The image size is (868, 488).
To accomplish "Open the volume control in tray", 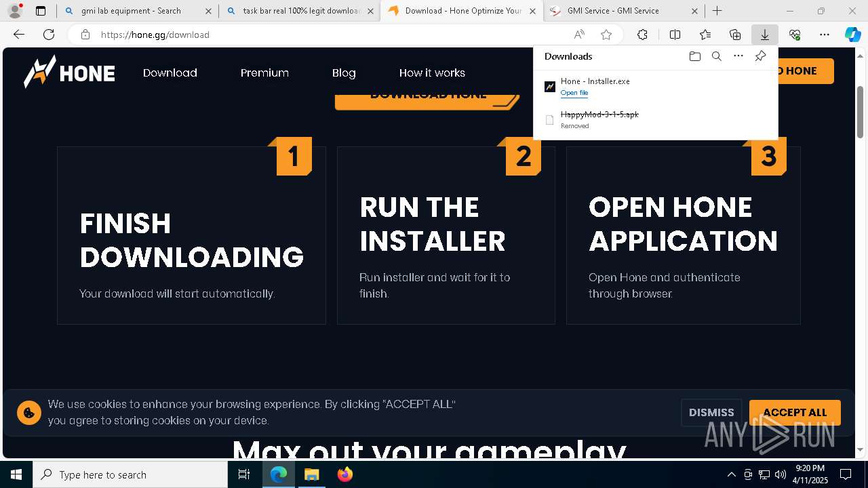I will (780, 474).
